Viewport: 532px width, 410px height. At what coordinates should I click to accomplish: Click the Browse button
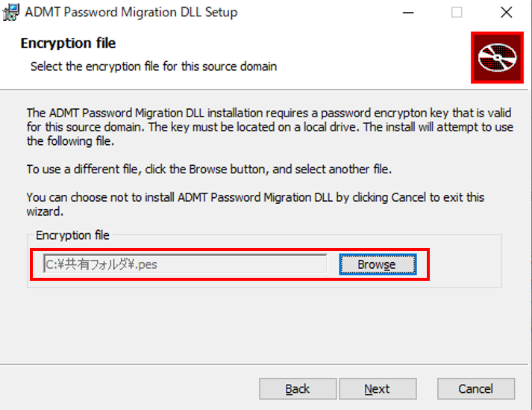[378, 264]
